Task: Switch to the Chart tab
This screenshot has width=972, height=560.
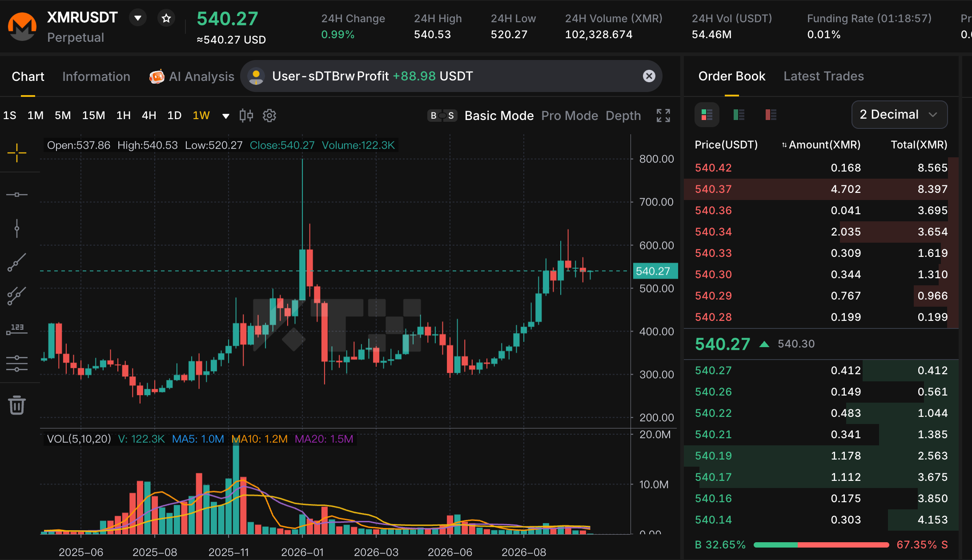Action: click(x=28, y=76)
